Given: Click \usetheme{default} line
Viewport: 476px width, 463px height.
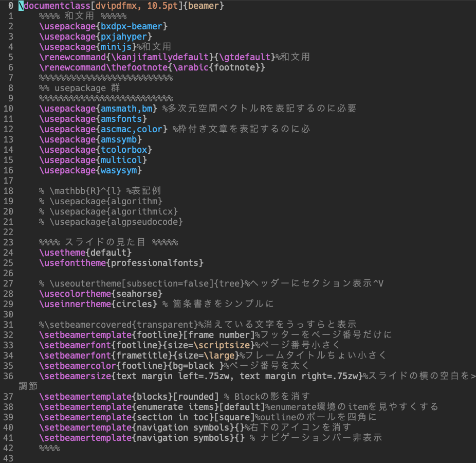Looking at the screenshot, I should click(85, 253).
